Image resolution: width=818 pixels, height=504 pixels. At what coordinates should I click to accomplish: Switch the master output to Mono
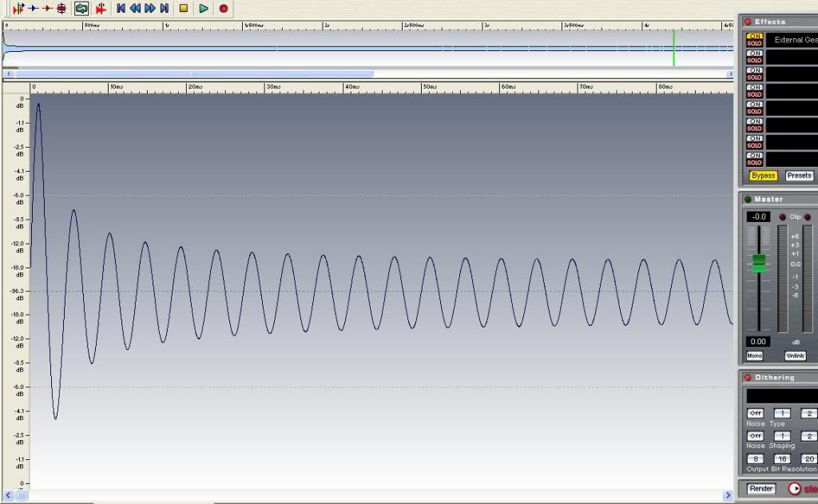click(754, 355)
